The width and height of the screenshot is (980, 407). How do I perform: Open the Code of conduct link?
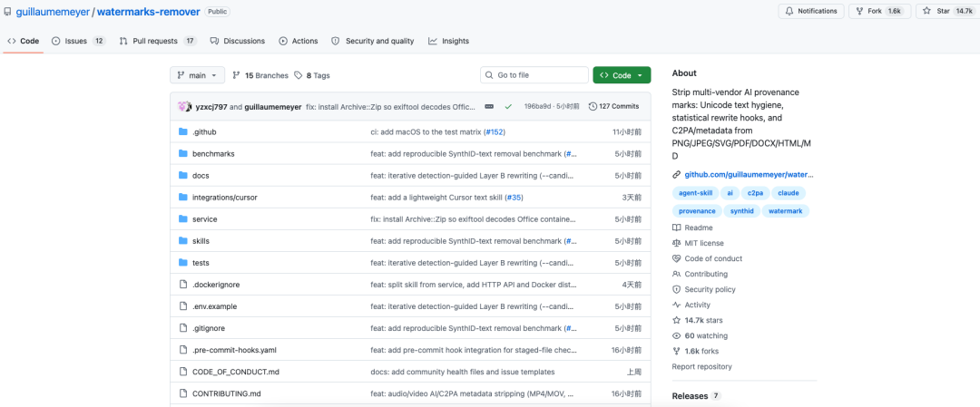click(x=708, y=258)
